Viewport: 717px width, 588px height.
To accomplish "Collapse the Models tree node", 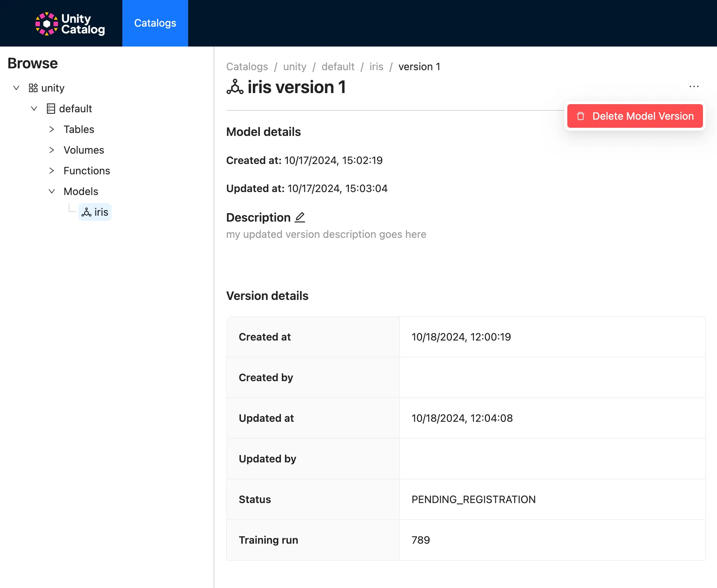I will (52, 191).
